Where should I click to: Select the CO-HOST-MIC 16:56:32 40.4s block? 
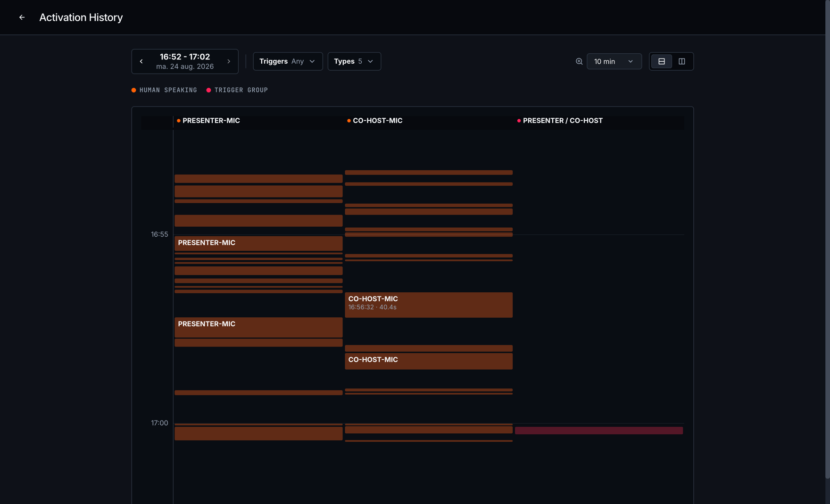429,305
